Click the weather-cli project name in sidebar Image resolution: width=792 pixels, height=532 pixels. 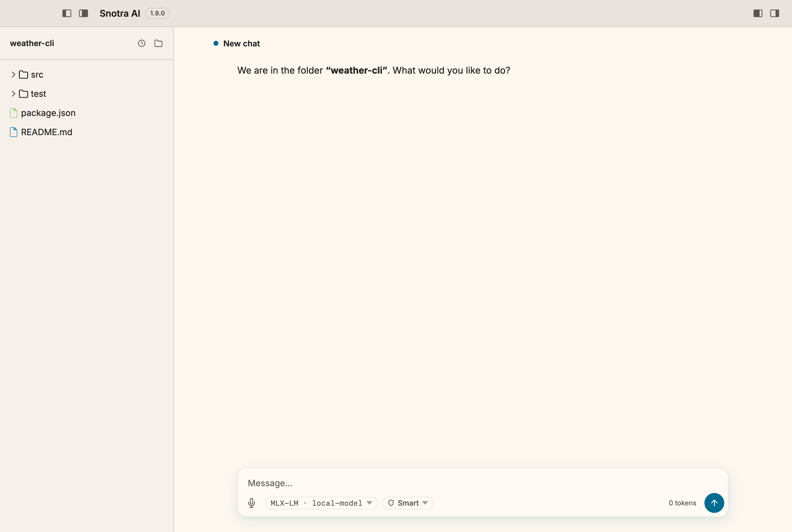click(x=32, y=43)
